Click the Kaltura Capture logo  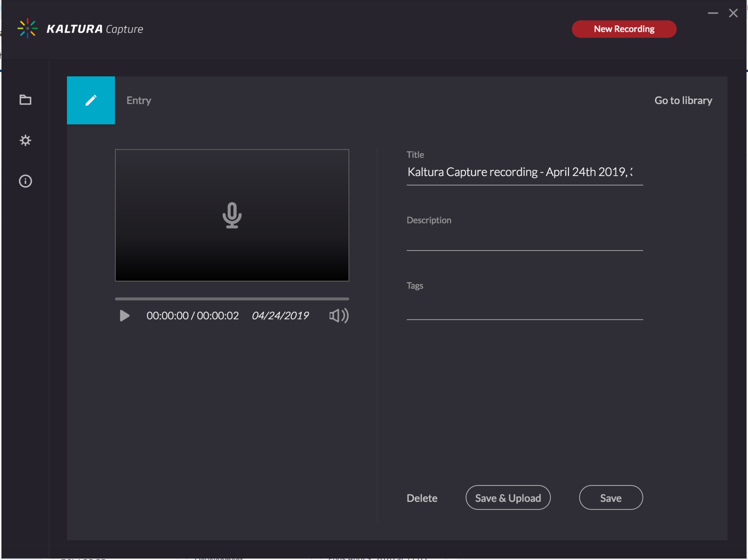point(80,29)
